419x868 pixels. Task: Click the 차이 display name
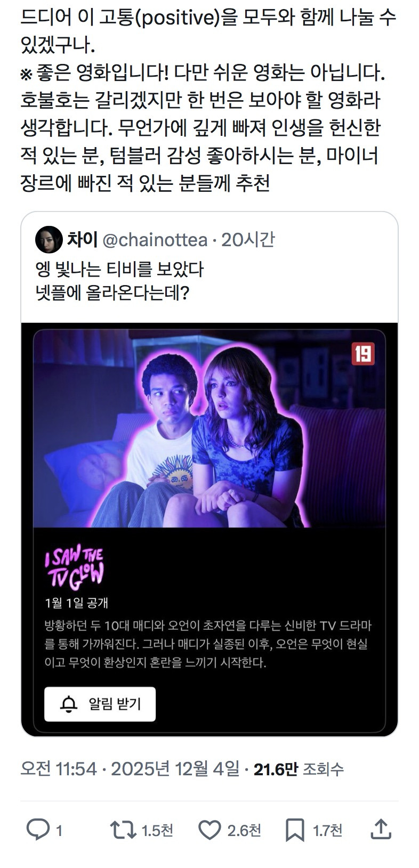(82, 239)
